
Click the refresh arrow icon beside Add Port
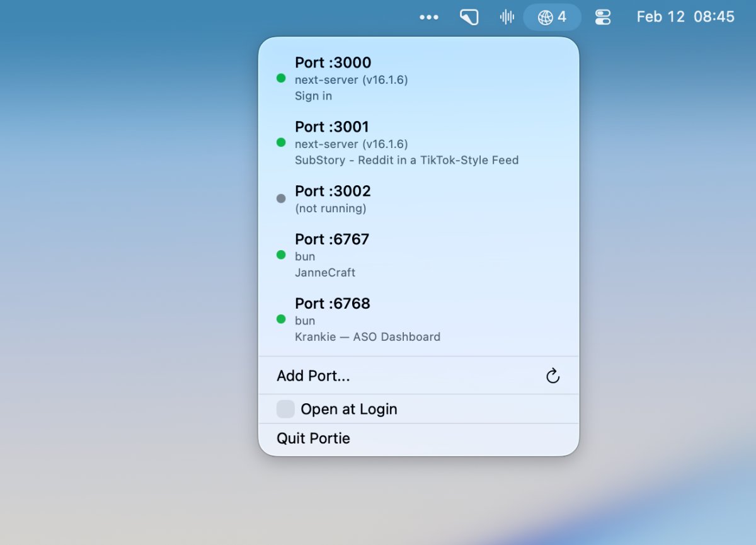[553, 377]
